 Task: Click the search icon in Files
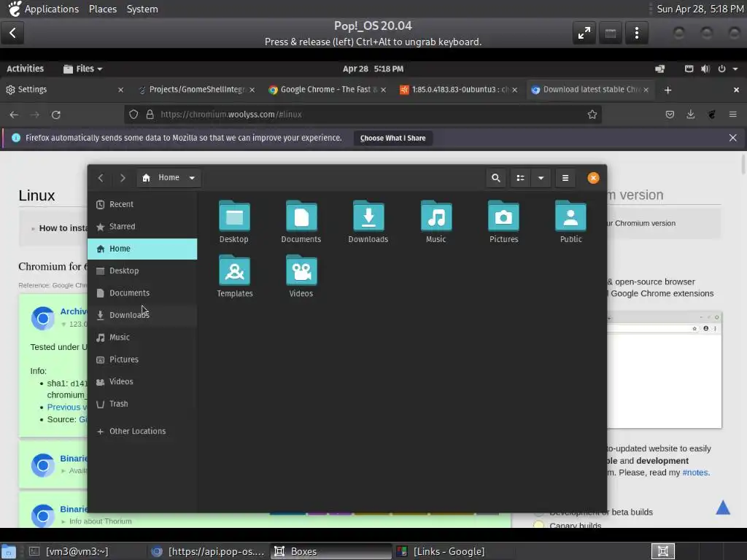496,178
